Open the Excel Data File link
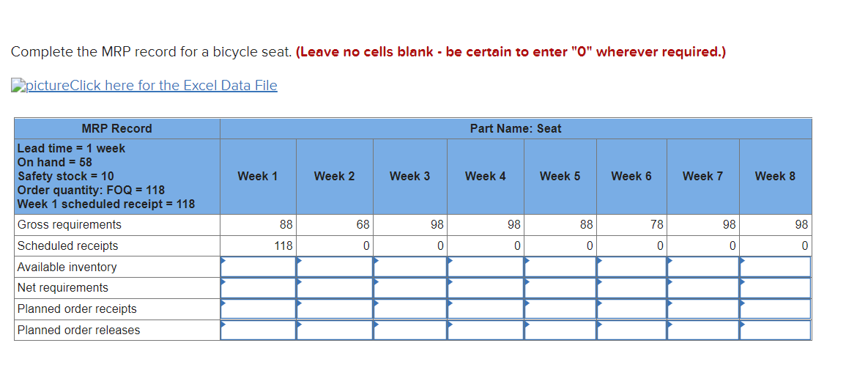 click(x=152, y=85)
